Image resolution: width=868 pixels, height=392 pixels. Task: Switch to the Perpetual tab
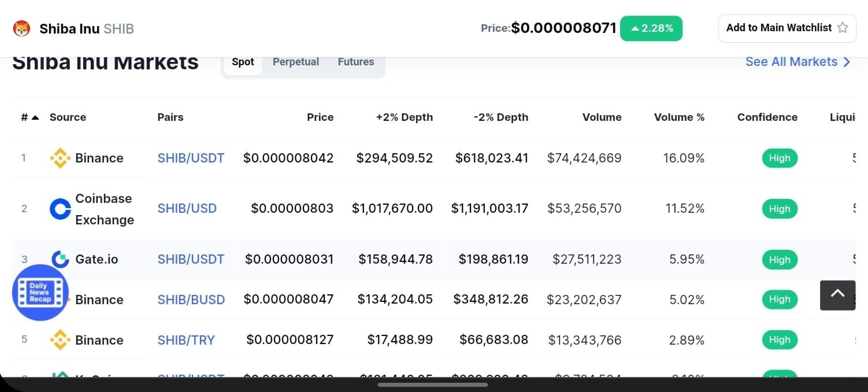[295, 62]
